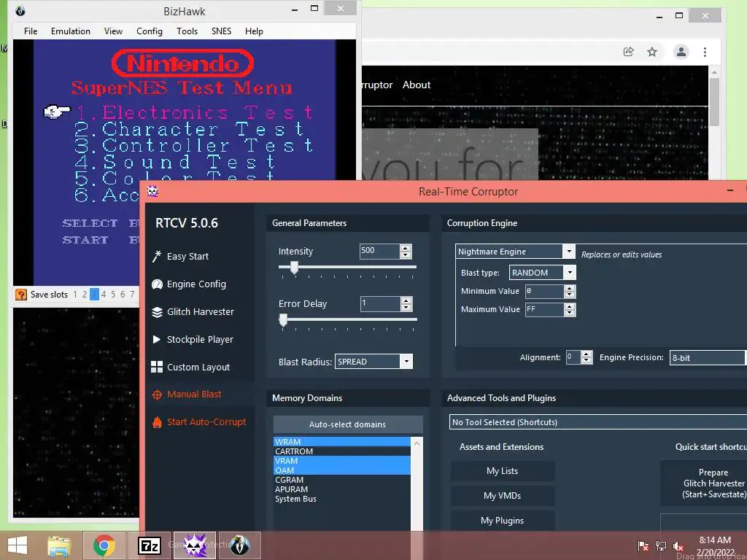The image size is (747, 560).
Task: Select CGRAM memory domain
Action: 342,480
